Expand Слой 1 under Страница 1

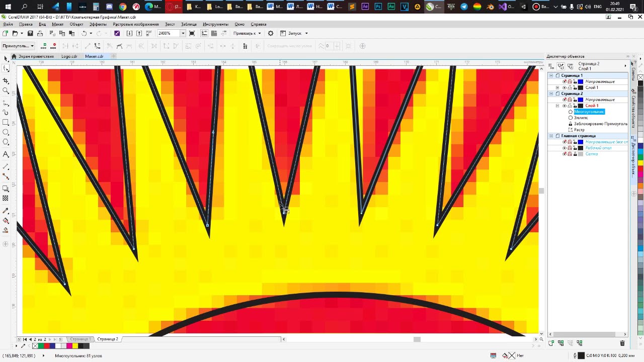click(x=557, y=87)
